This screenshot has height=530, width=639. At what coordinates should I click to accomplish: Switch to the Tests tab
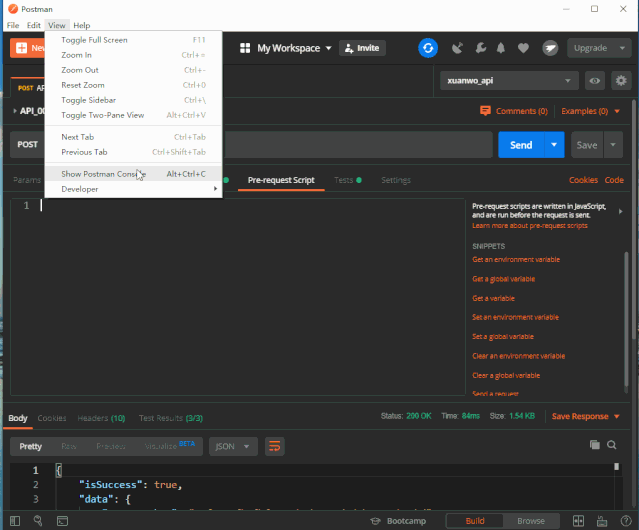click(348, 180)
